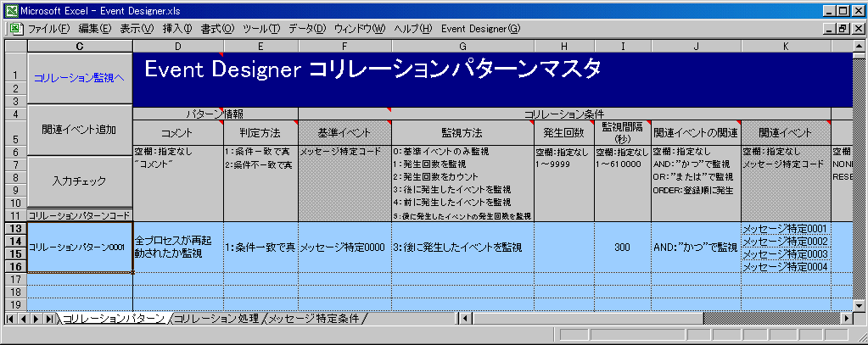Select cell メッセージ特定0004
Image resolution: width=868 pixels, height=345 pixels.
point(786,267)
